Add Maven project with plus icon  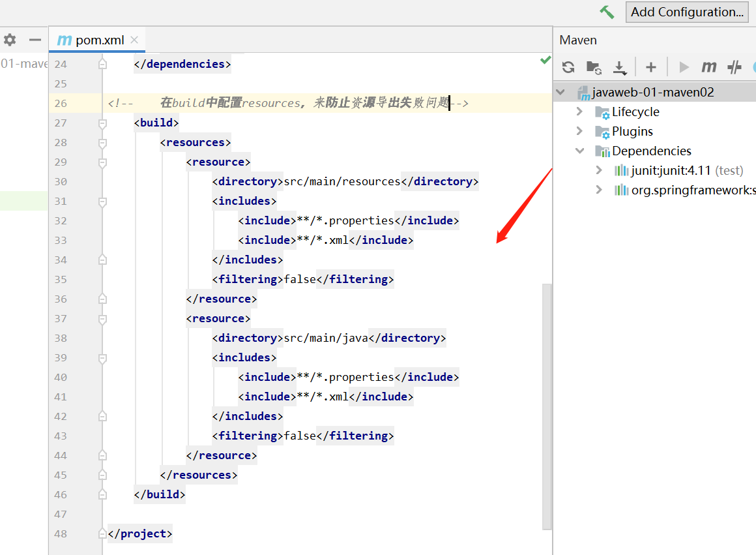point(651,67)
